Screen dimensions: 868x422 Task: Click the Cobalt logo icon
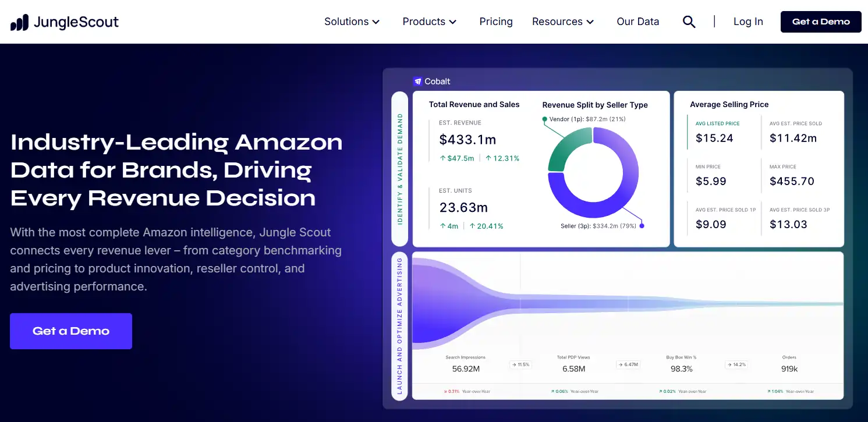pos(417,81)
